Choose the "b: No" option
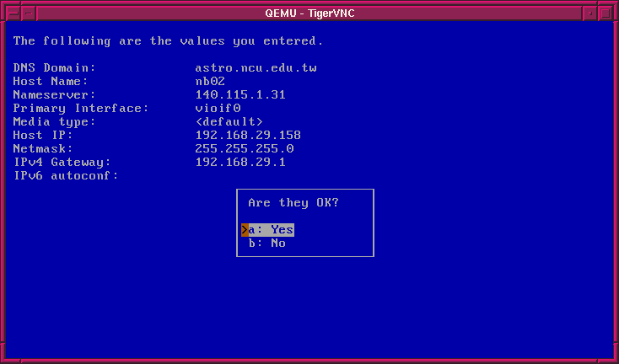619x364 pixels. click(267, 243)
